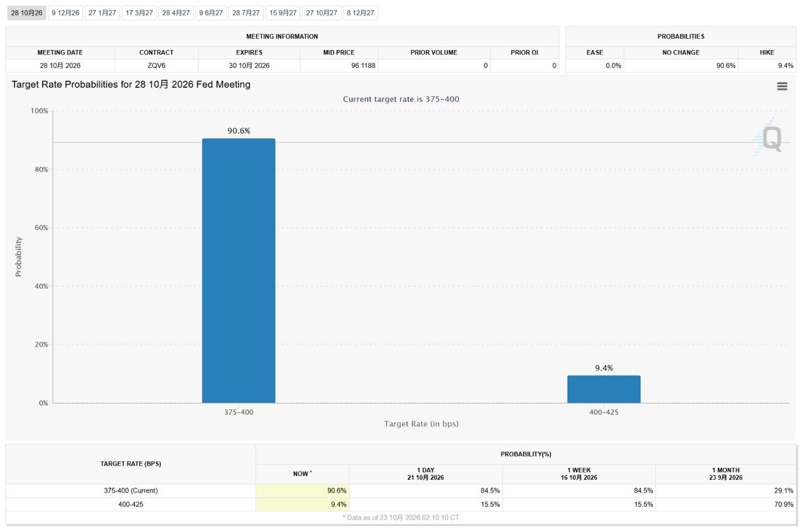Viewport: 804px width, 532px height.
Task: Click the MEETING DATE value 28 10月 2026
Action: point(60,65)
